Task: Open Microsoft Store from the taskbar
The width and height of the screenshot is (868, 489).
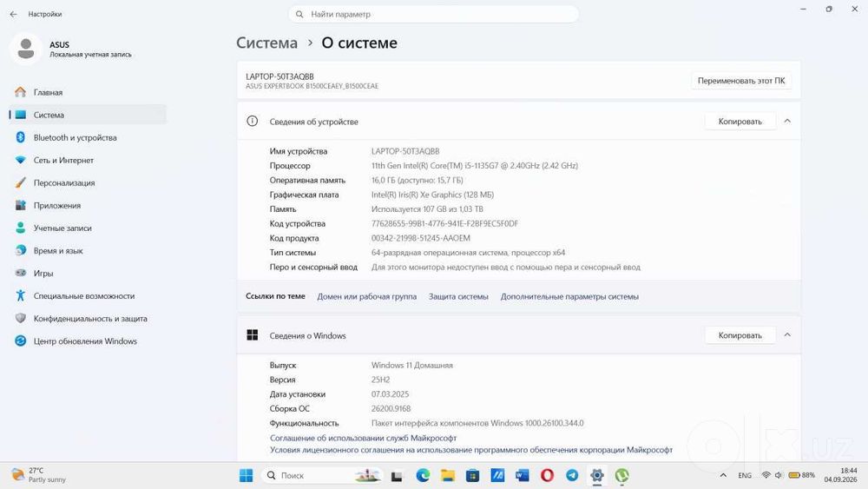Action: pyautogui.click(x=473, y=475)
